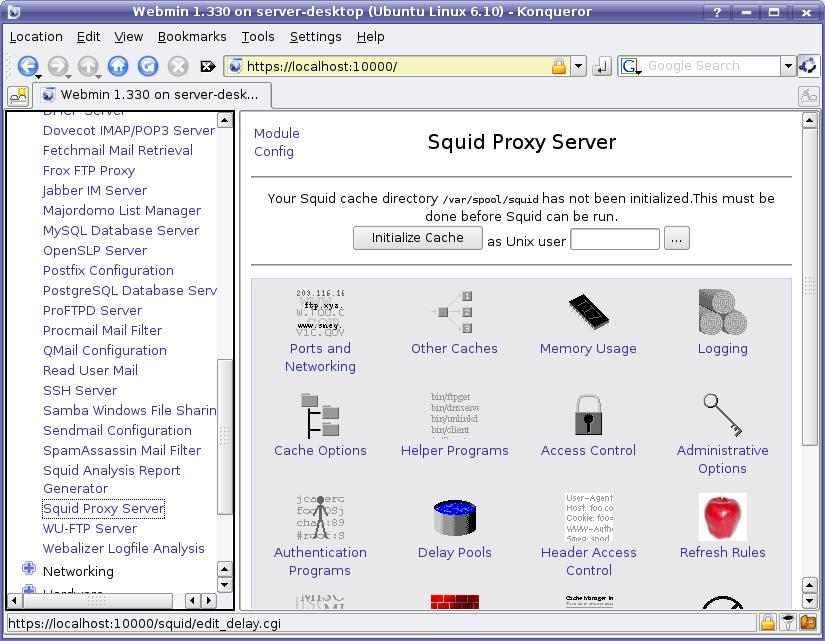Open the MySQL Database Server link
The width and height of the screenshot is (825, 641).
121,231
